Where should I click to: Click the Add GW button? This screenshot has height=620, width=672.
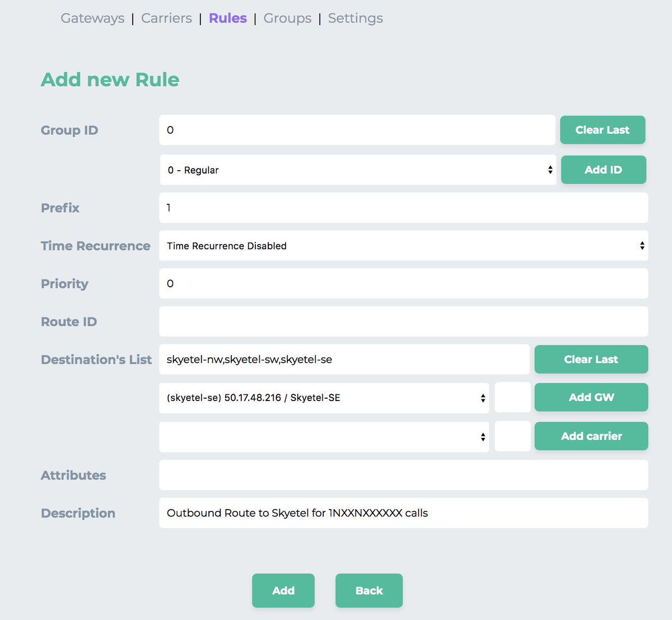[591, 397]
